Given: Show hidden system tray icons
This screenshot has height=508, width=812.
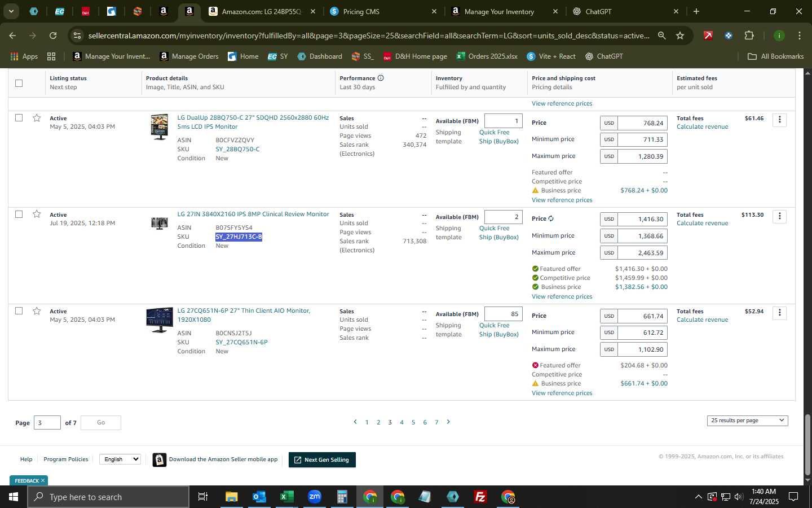Looking at the screenshot, I should click(x=698, y=497).
